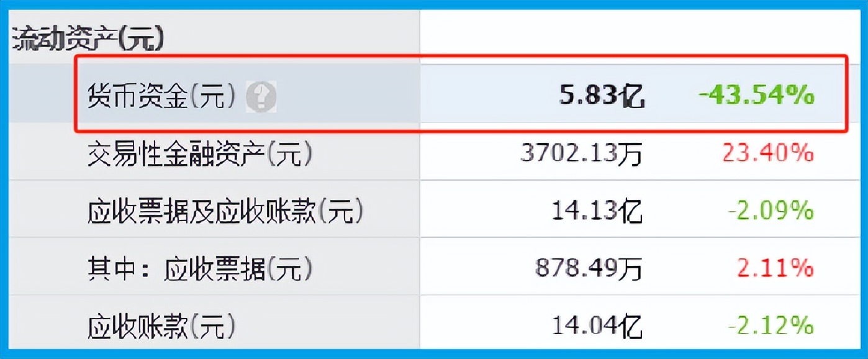Select the 其中：应收票据(元) sub-item label

[199, 269]
